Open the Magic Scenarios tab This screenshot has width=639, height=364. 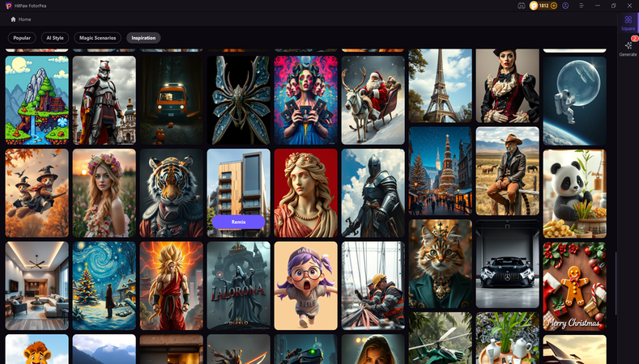98,38
